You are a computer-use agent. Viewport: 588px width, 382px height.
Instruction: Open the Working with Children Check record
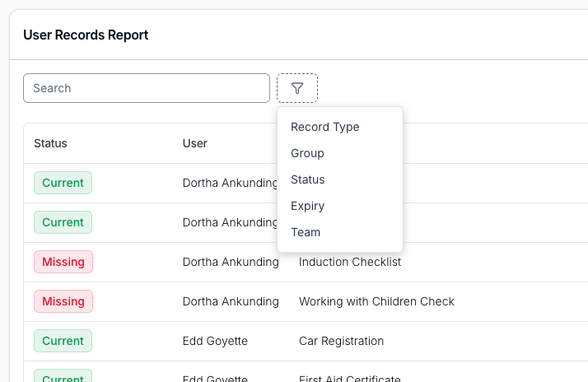click(376, 301)
